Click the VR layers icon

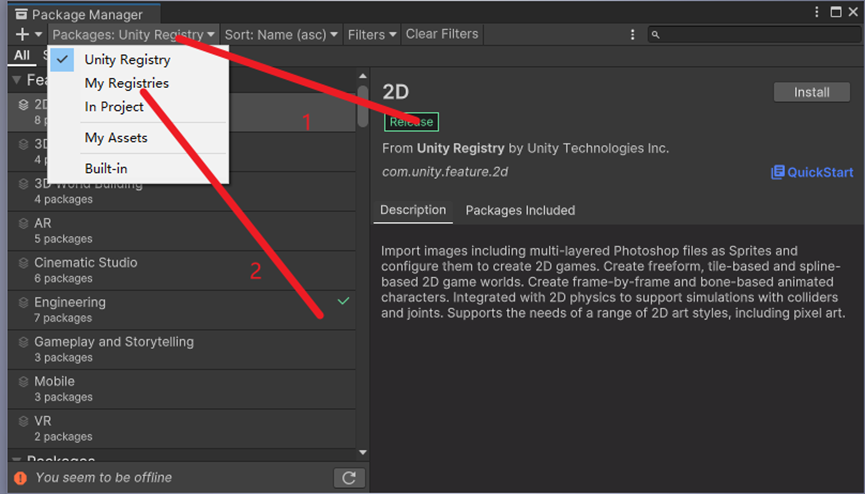23,421
